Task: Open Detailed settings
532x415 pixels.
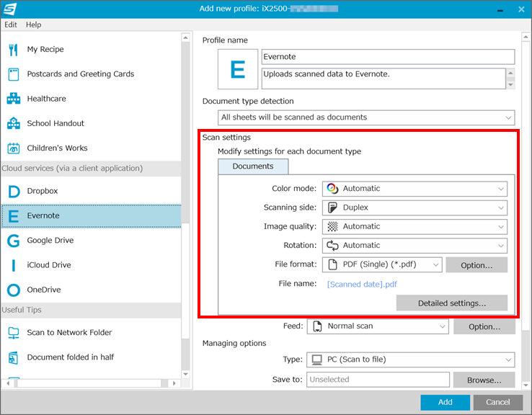Action: (x=452, y=303)
